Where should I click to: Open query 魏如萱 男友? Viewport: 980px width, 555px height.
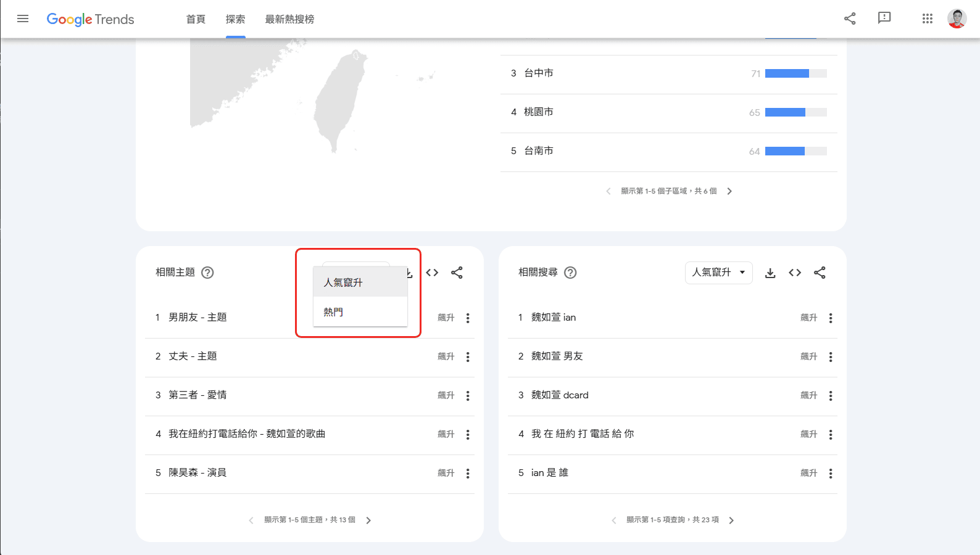(x=557, y=356)
